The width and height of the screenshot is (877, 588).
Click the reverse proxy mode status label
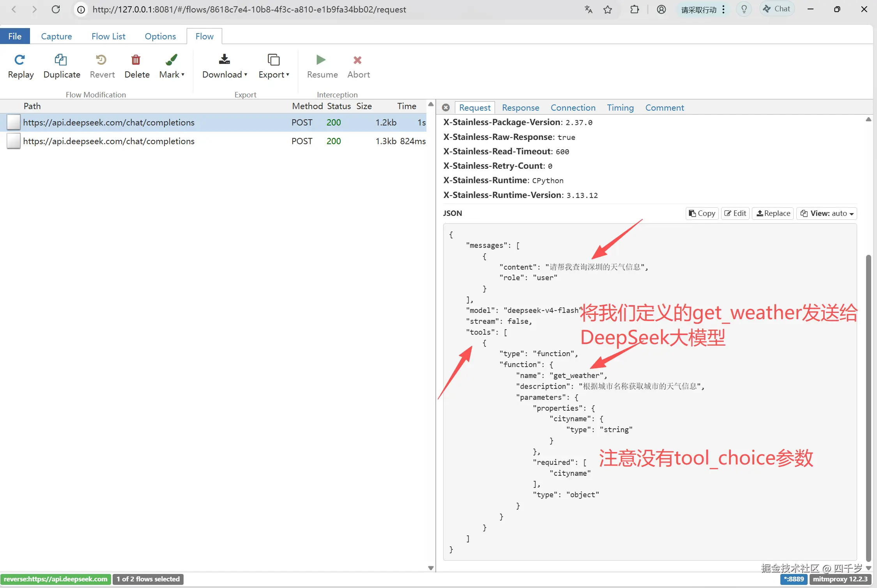[56, 579]
